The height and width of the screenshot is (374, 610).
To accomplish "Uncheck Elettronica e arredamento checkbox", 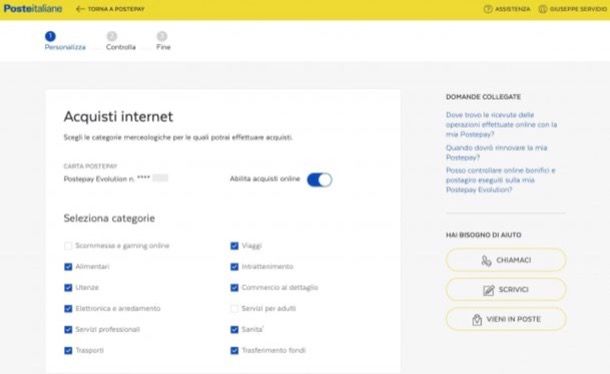I will [68, 309].
